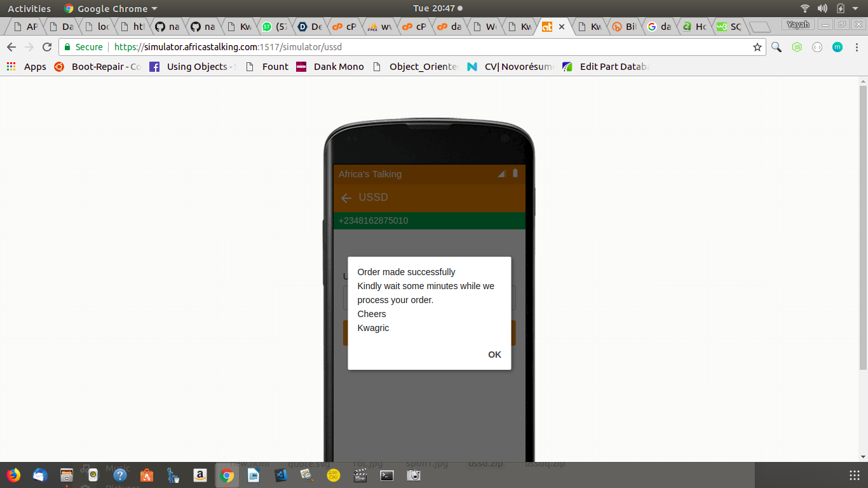This screenshot has width=868, height=488.
Task: Switch to the 'Ho' tab
Action: point(694,27)
